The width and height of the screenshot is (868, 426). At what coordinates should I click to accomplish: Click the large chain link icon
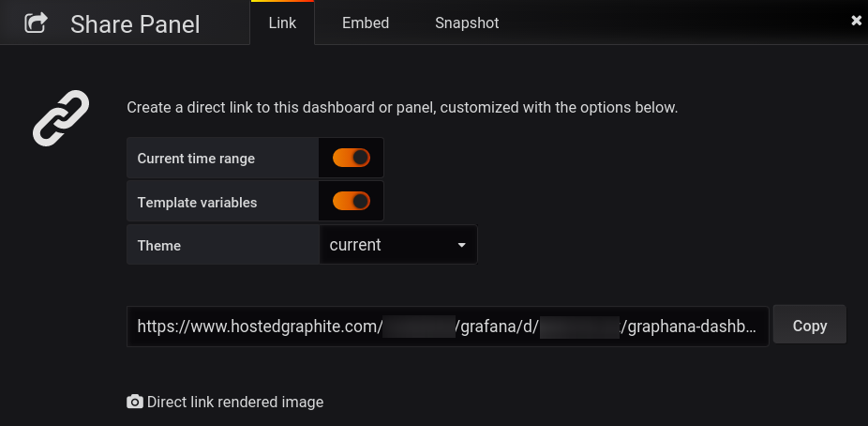pos(61,118)
